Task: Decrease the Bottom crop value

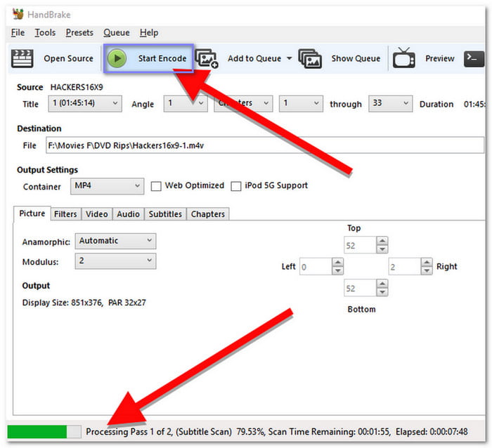Action: point(382,292)
